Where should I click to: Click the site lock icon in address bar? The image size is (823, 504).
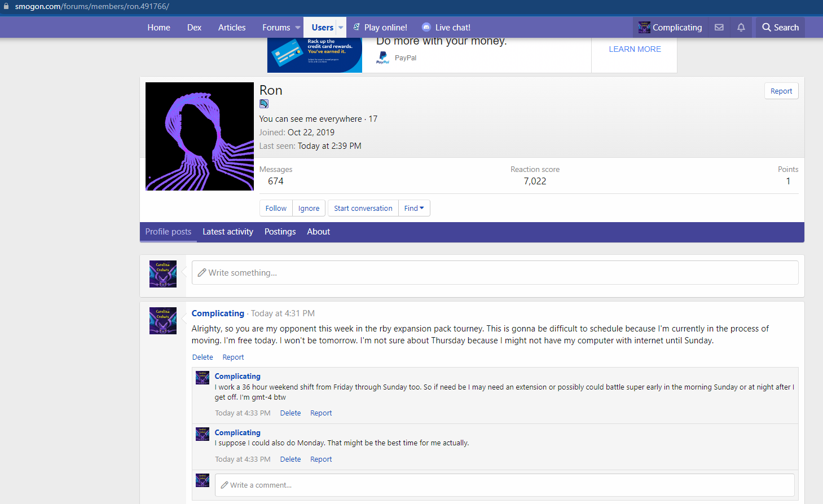(x=6, y=6)
